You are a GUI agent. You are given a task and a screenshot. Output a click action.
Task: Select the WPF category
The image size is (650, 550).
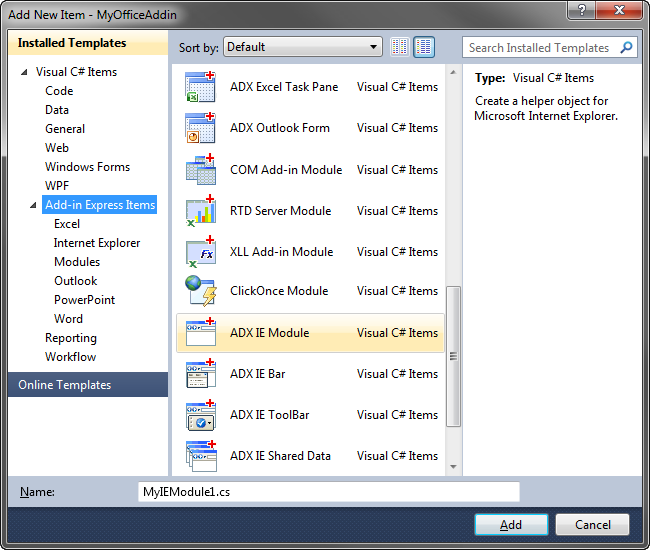tap(57, 186)
